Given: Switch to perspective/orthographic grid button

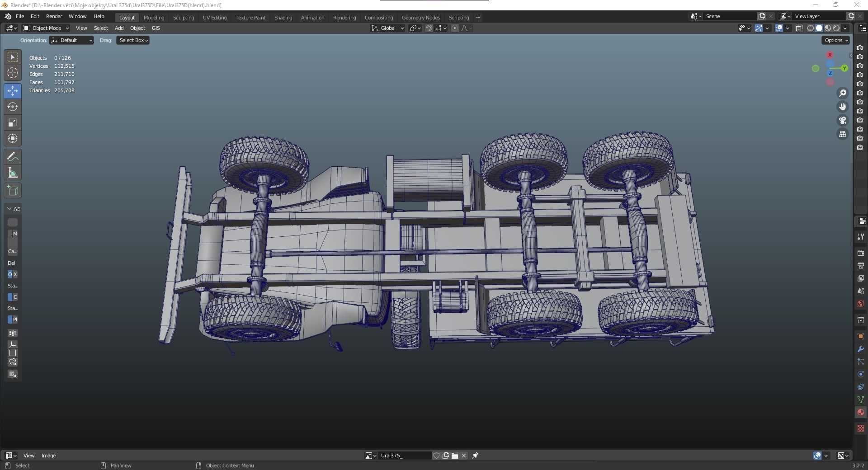Looking at the screenshot, I should point(843,134).
